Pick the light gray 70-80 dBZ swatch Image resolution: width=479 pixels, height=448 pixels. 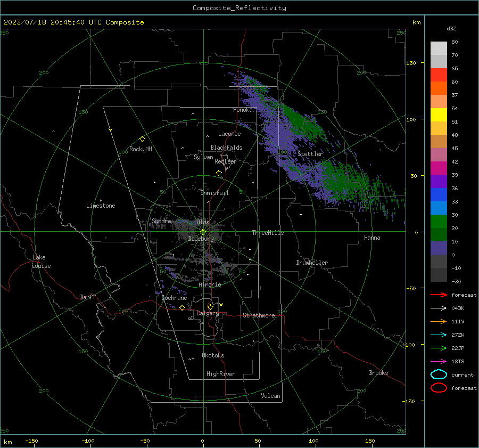(439, 48)
